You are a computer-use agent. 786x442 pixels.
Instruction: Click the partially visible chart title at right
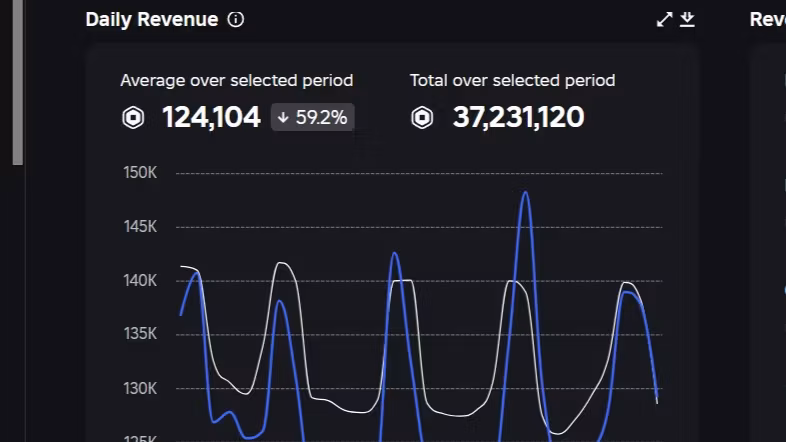[x=767, y=20]
